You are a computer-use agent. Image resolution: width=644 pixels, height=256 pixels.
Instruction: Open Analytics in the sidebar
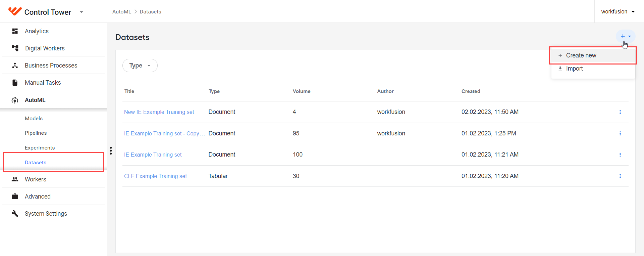tap(53, 31)
